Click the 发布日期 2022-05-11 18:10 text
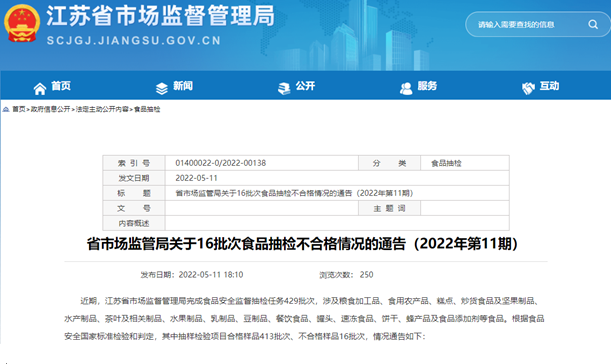 click(x=192, y=275)
